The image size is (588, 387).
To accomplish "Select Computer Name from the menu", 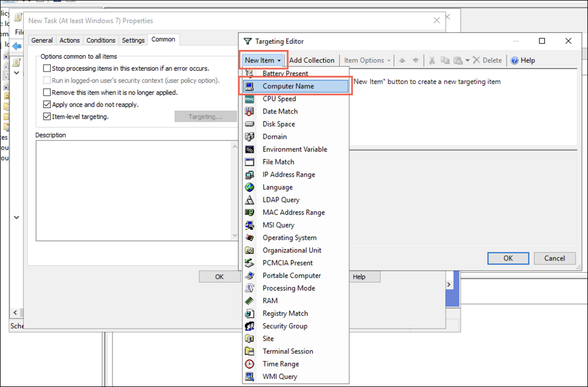I will (x=288, y=86).
